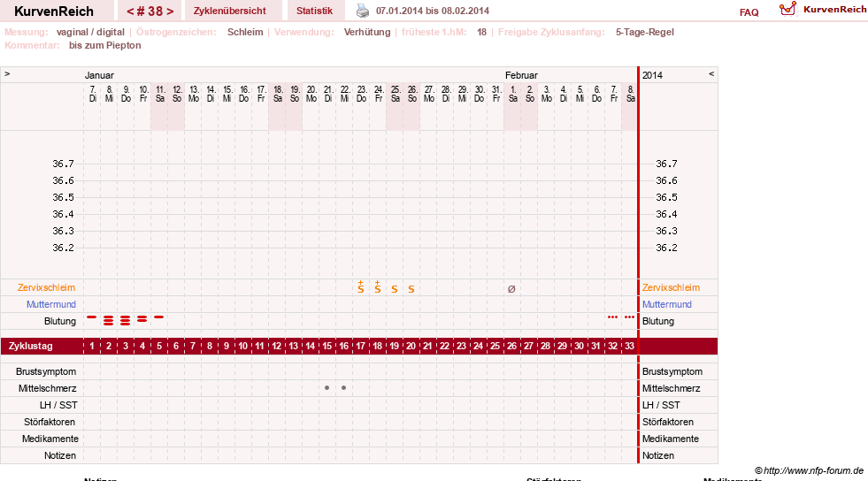
Task: Click the spotting dots on cycle day 32
Action: coord(612,317)
